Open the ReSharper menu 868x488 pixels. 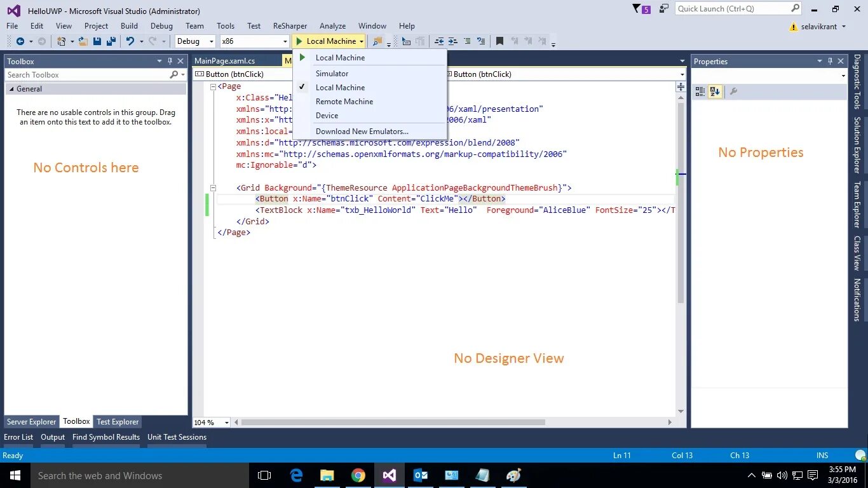[290, 26]
